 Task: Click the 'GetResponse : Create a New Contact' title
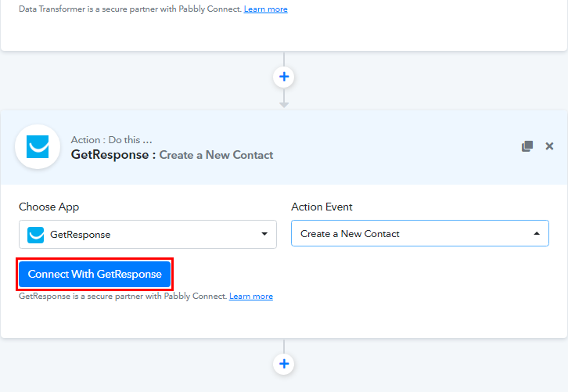coord(172,155)
